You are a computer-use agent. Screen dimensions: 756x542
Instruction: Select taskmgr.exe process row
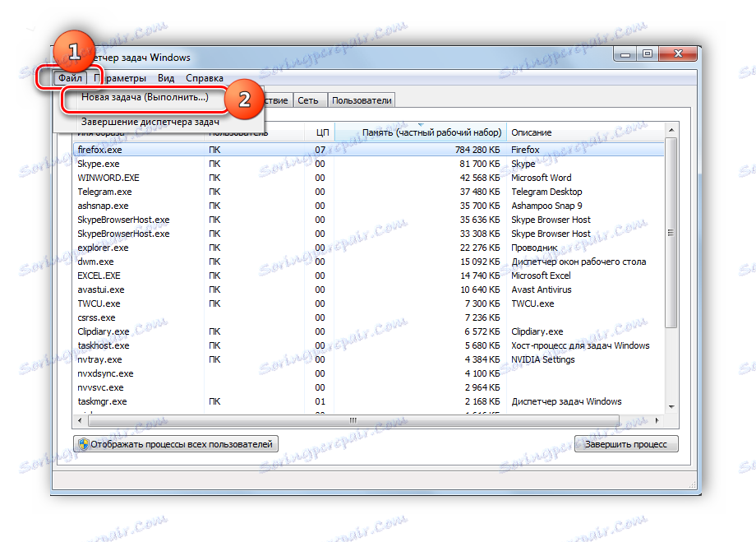369,401
